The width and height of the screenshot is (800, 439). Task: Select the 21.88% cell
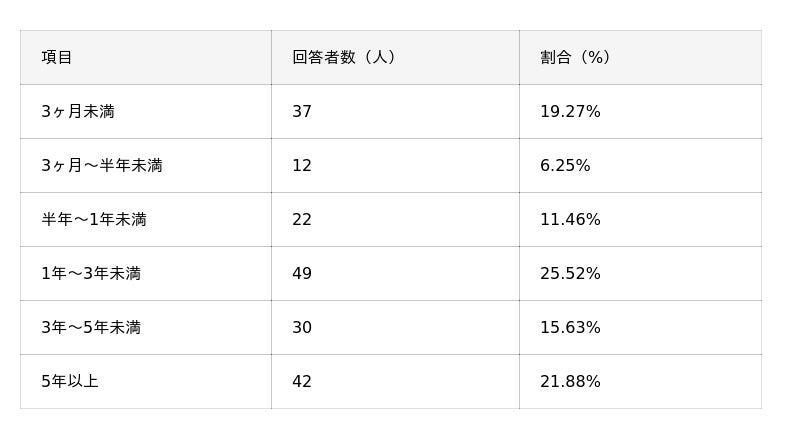570,382
